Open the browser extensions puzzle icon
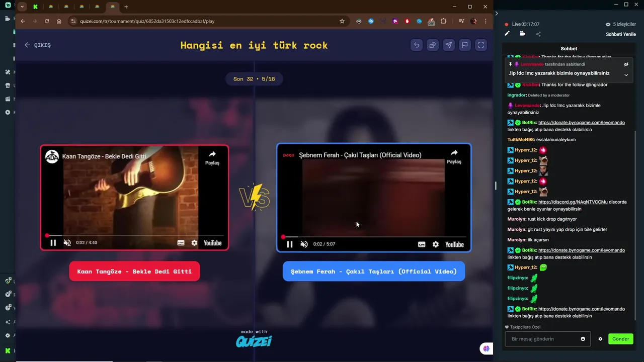The width and height of the screenshot is (644, 362). [x=443, y=21]
